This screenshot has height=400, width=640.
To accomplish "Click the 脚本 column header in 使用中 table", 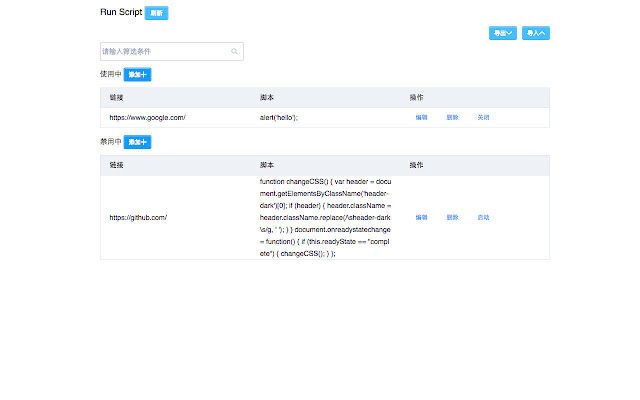I will pos(267,98).
